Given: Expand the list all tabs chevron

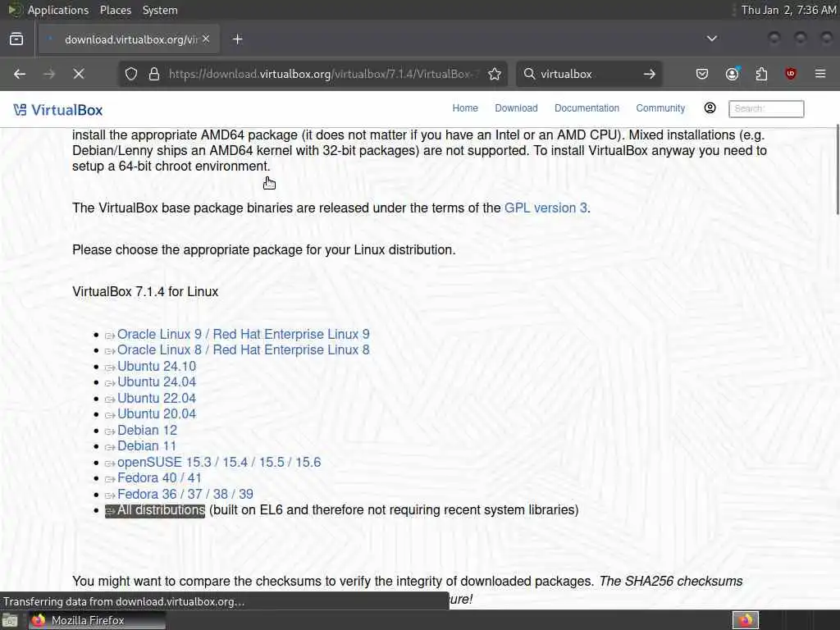Looking at the screenshot, I should (711, 39).
